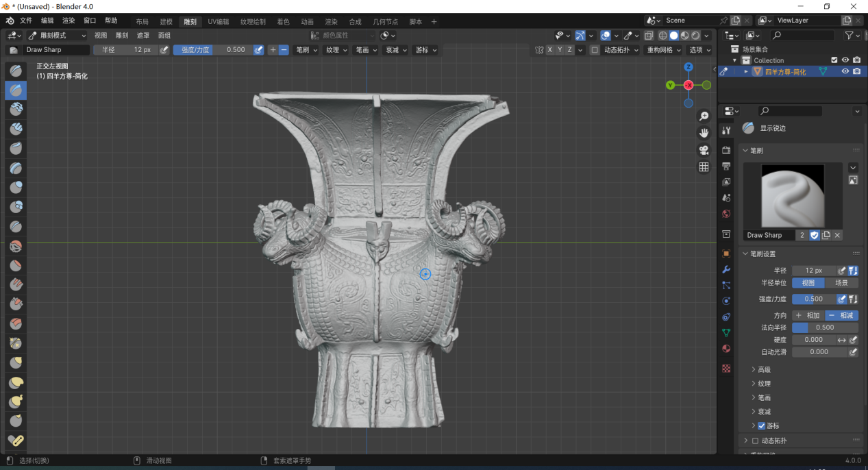
Task: Open the Object Data mesh tab icon
Action: [x=726, y=332]
